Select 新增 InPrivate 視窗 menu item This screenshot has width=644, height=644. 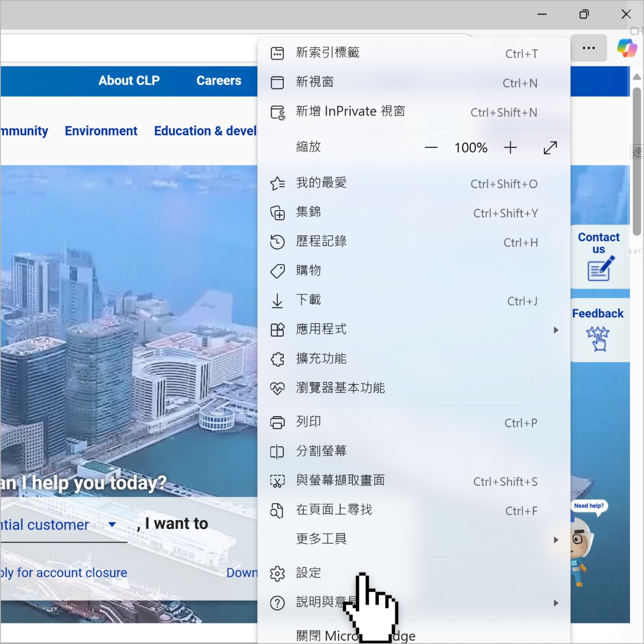pos(414,112)
